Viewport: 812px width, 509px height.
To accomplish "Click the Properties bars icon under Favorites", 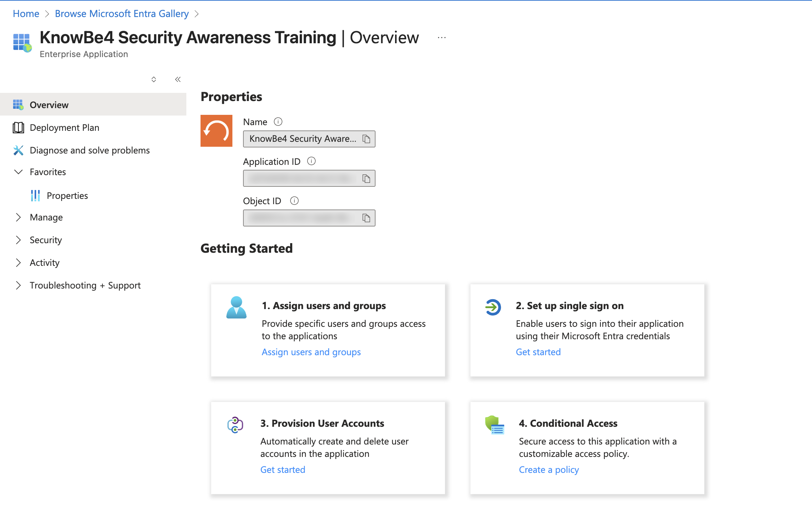I will tap(35, 195).
